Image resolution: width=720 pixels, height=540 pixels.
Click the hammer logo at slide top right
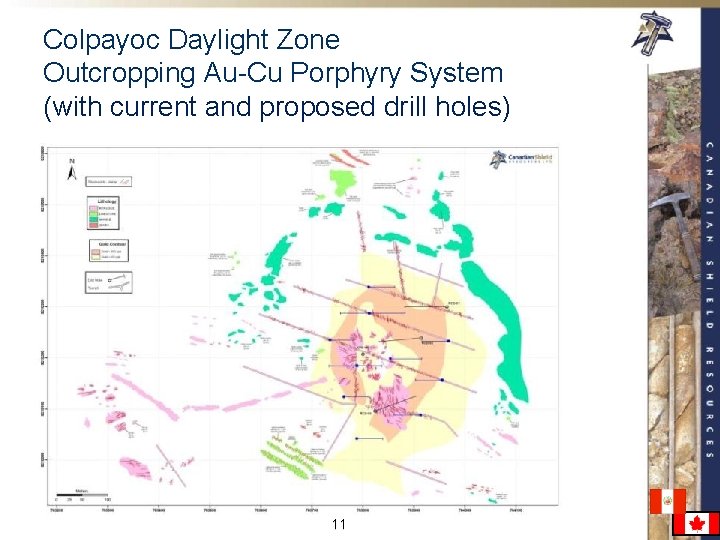point(652,33)
